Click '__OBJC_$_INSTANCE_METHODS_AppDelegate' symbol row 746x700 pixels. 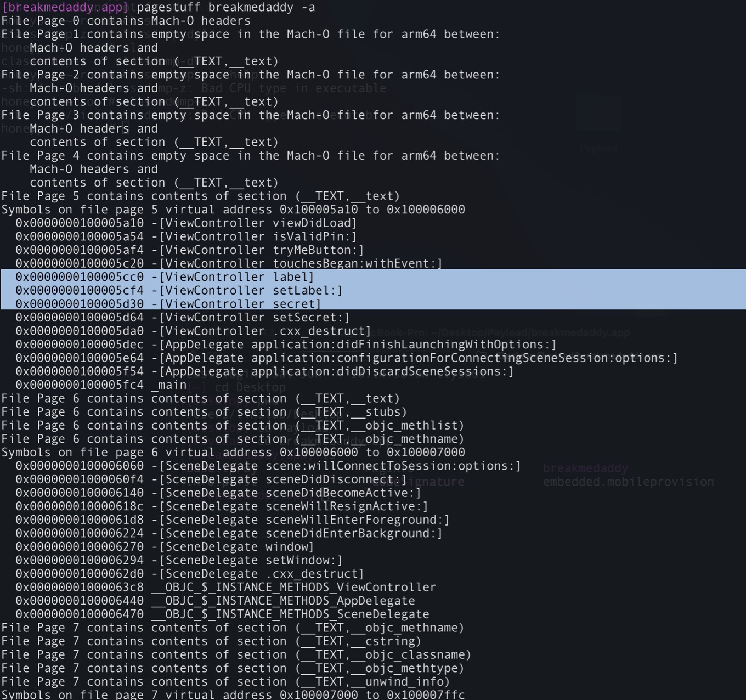215,601
